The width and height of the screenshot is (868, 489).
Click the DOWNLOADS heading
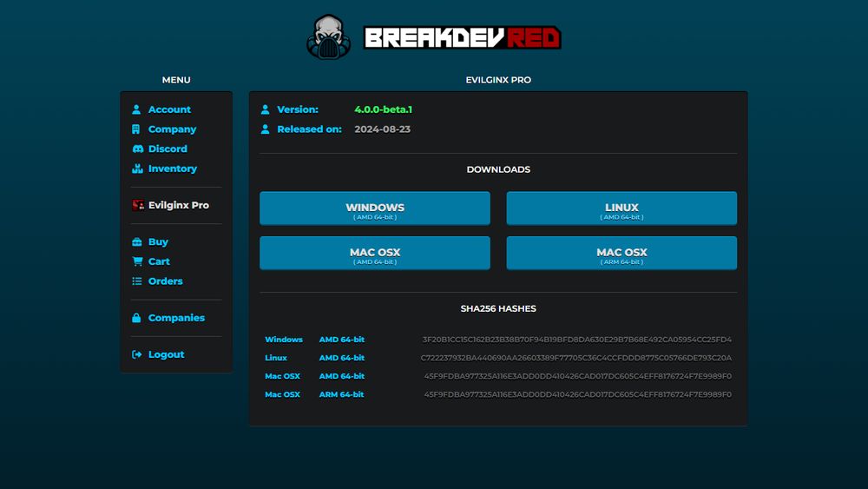[498, 169]
